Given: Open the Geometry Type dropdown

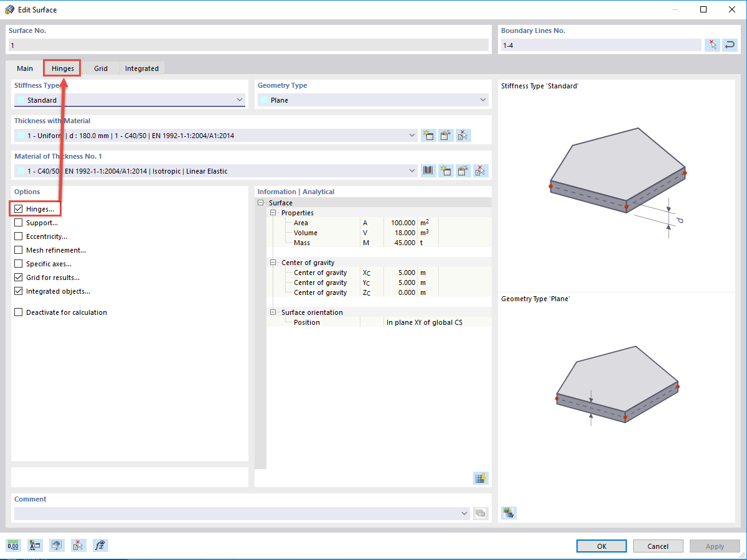Looking at the screenshot, I should pos(482,100).
